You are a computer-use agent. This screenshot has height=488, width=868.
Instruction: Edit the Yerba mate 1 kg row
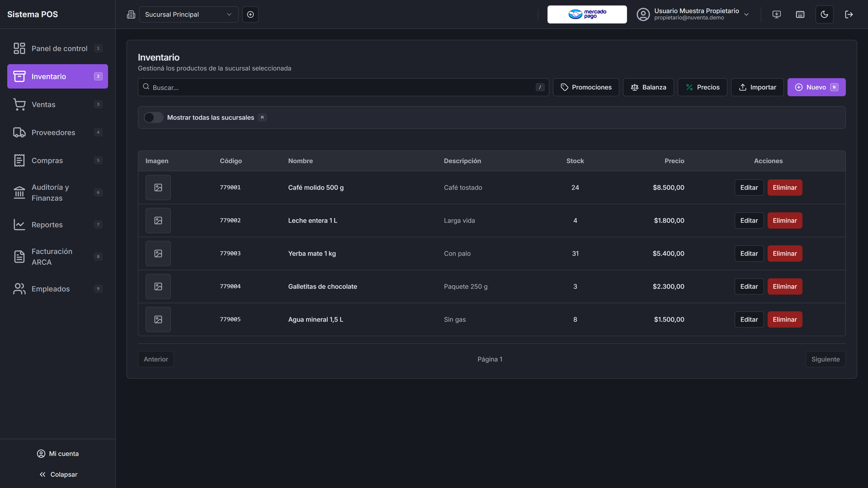pyautogui.click(x=749, y=253)
